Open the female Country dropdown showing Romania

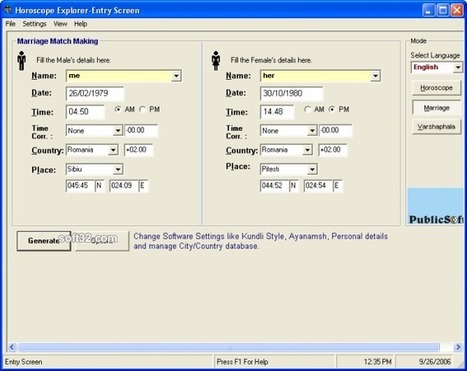307,150
